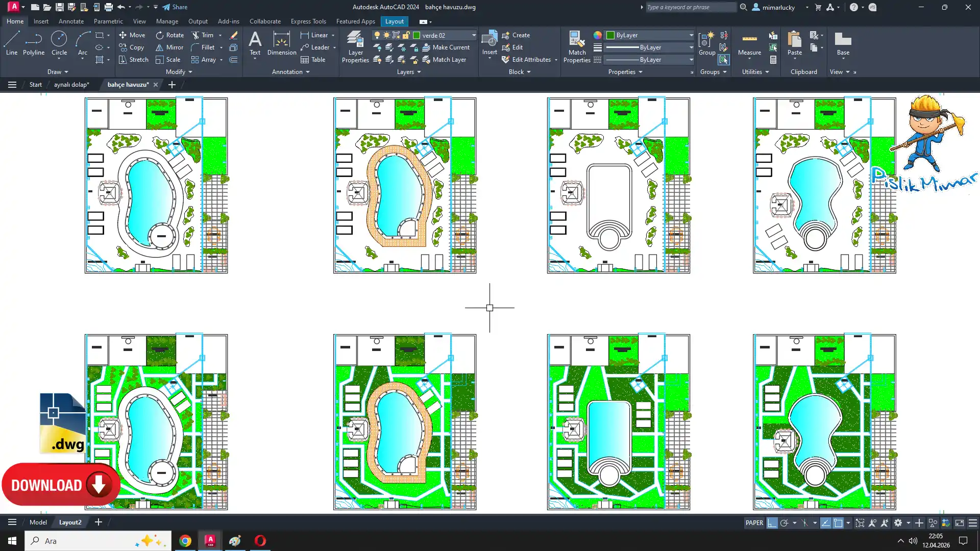Click Clean Screen icon in status bar
980x551 pixels.
click(960, 523)
